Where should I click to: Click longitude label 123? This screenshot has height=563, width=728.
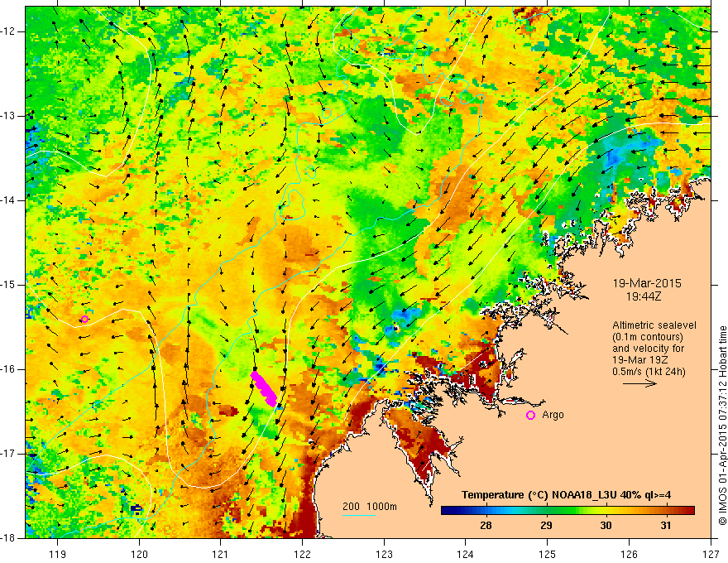tap(384, 554)
